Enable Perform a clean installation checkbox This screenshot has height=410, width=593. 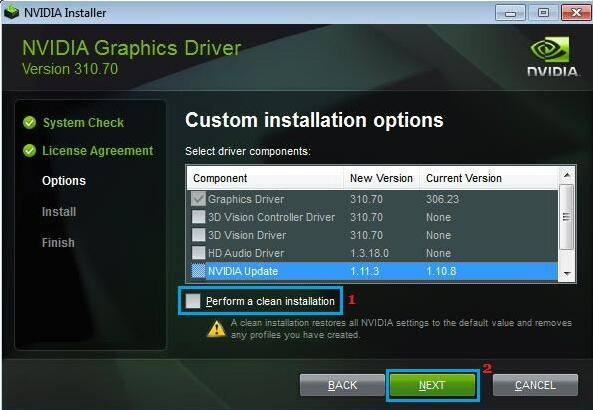tap(193, 301)
